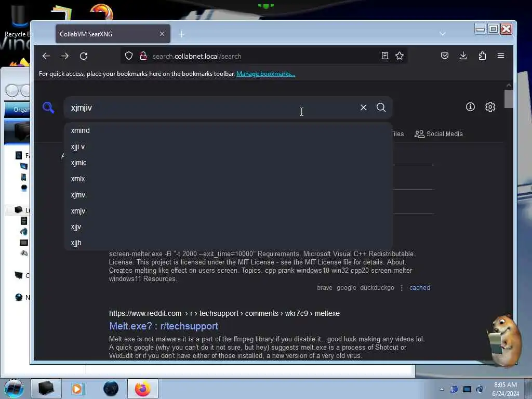This screenshot has height=399, width=532.
Task: Open the SearXNG about info icon
Action: 470,107
